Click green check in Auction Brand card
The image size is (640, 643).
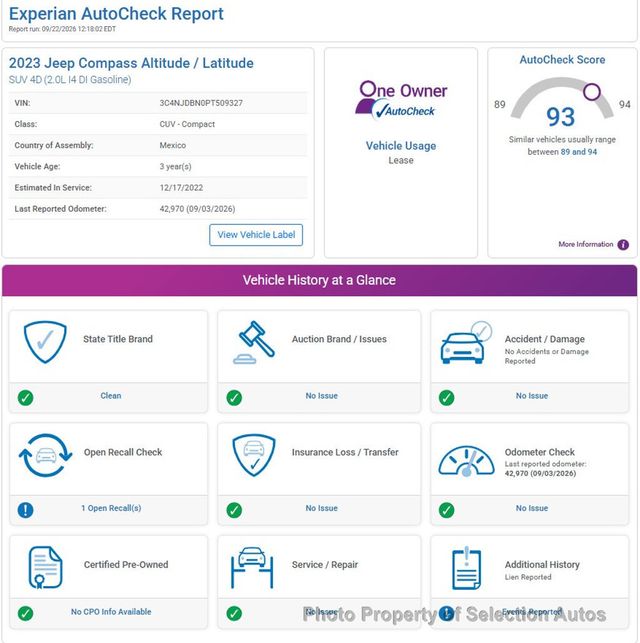[234, 398]
